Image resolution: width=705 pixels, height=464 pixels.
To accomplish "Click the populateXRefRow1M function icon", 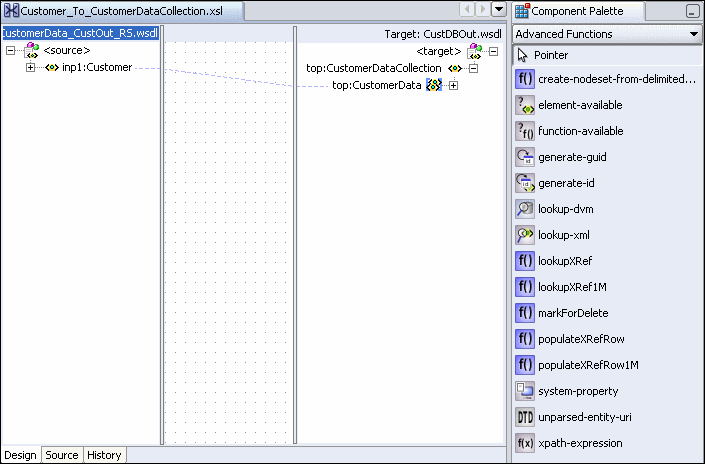I will [525, 366].
